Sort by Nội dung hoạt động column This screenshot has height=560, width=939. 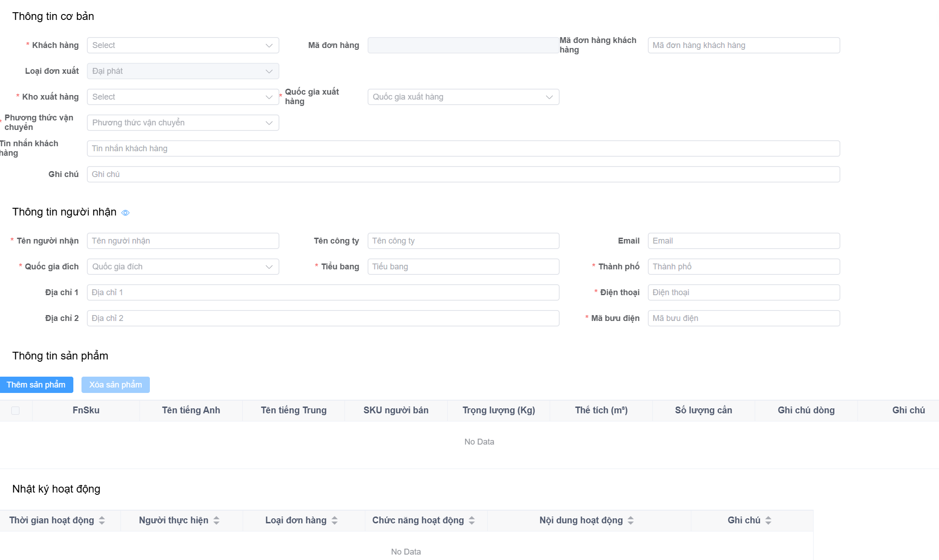pyautogui.click(x=631, y=521)
